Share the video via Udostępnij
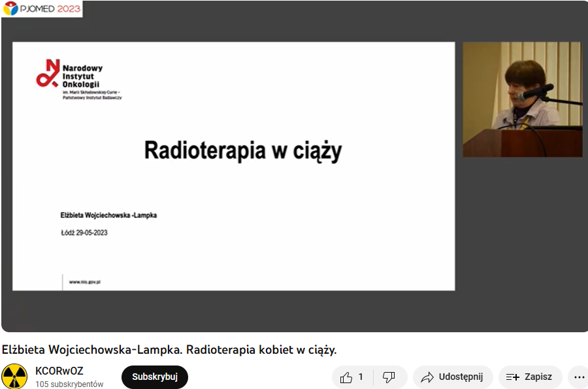Screen dimensions: 588x389 (453, 377)
